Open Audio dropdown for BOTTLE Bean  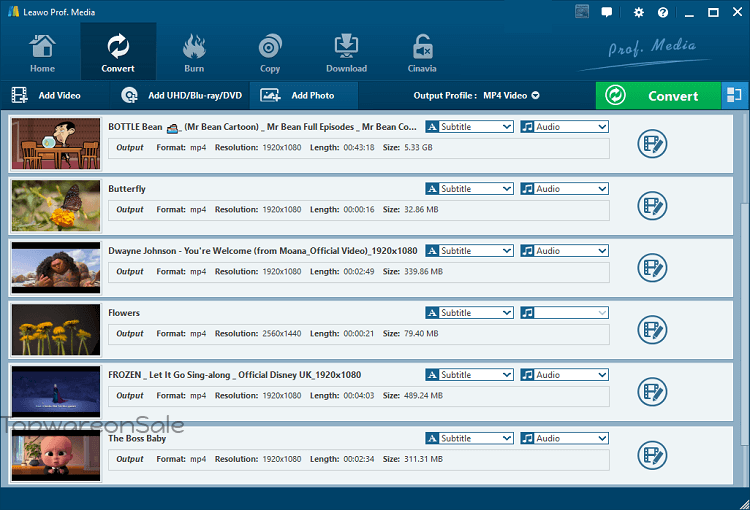564,127
